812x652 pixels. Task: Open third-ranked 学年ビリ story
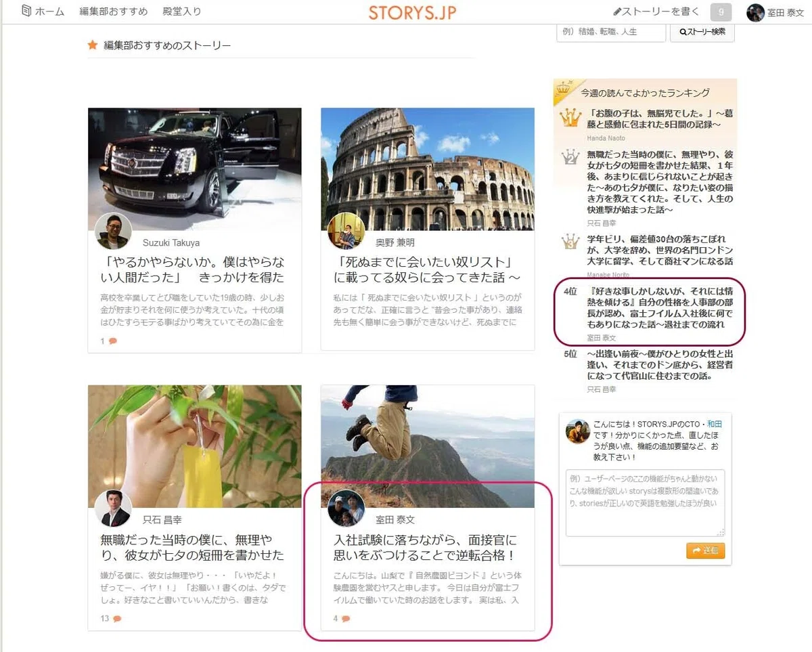(x=660, y=251)
